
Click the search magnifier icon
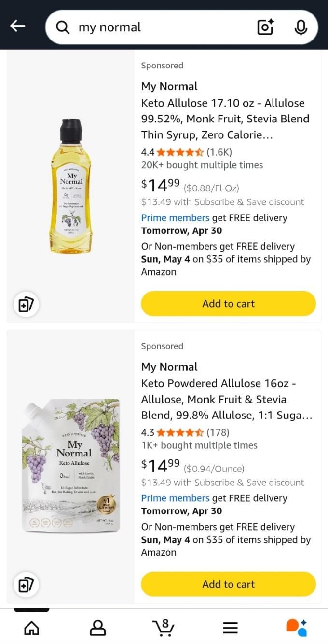63,27
